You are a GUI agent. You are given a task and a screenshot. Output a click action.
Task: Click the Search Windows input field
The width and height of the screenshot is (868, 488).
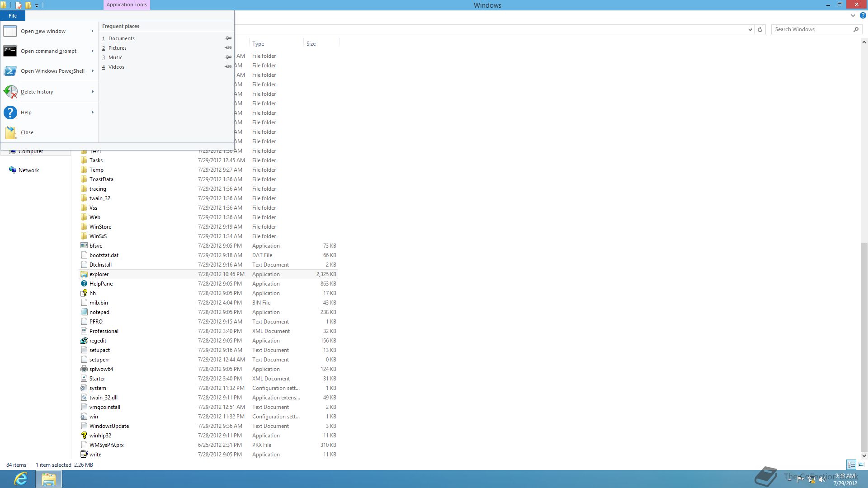point(811,29)
